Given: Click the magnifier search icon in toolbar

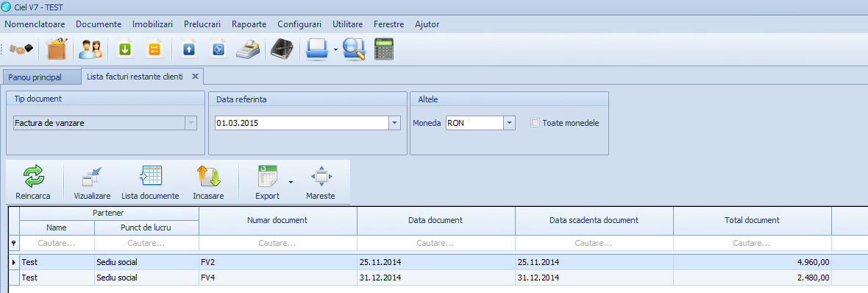Looking at the screenshot, I should tap(354, 49).
